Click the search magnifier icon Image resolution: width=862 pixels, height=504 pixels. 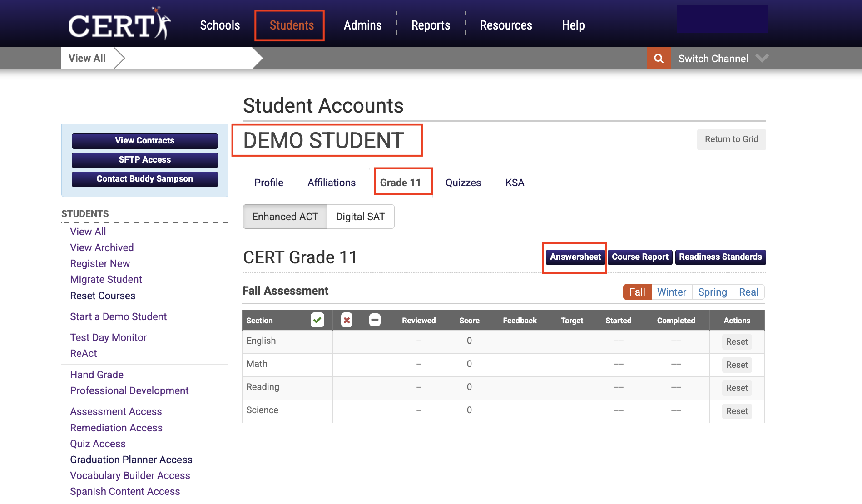(x=658, y=58)
